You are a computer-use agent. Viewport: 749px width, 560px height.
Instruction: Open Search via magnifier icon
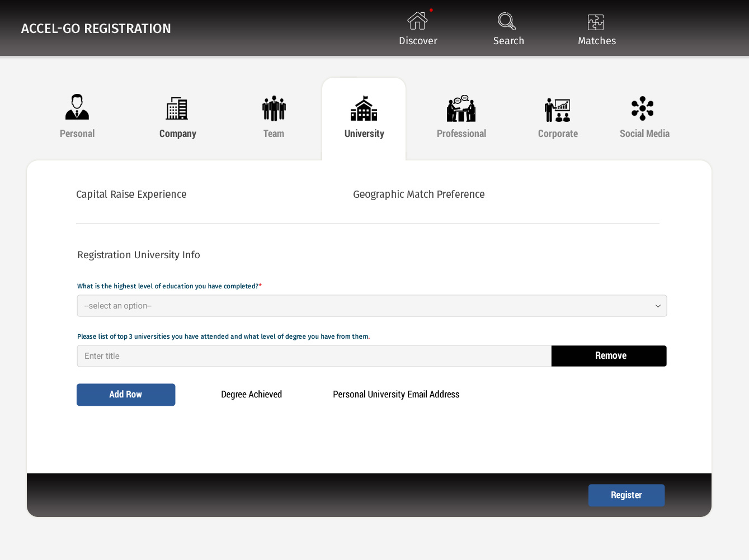(507, 21)
